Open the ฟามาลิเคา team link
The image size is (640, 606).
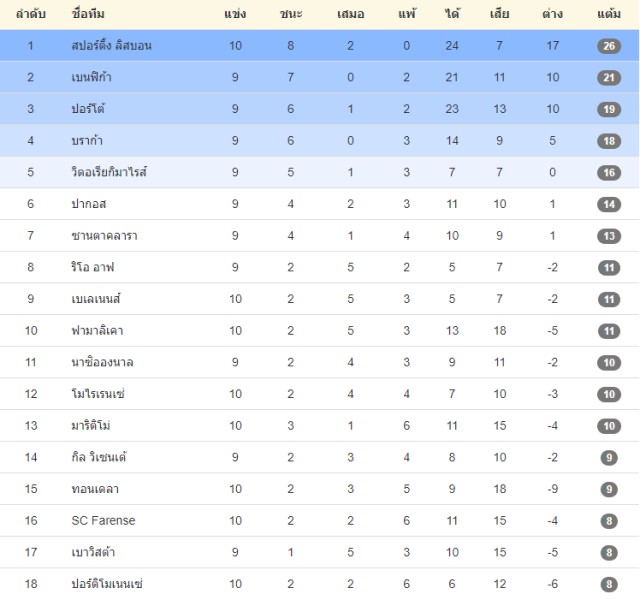point(97,330)
